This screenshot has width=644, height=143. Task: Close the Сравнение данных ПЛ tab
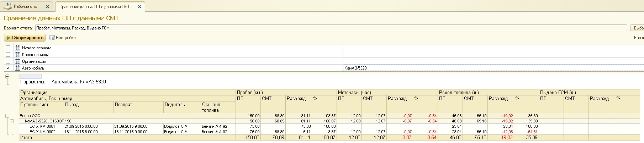coord(139,7)
